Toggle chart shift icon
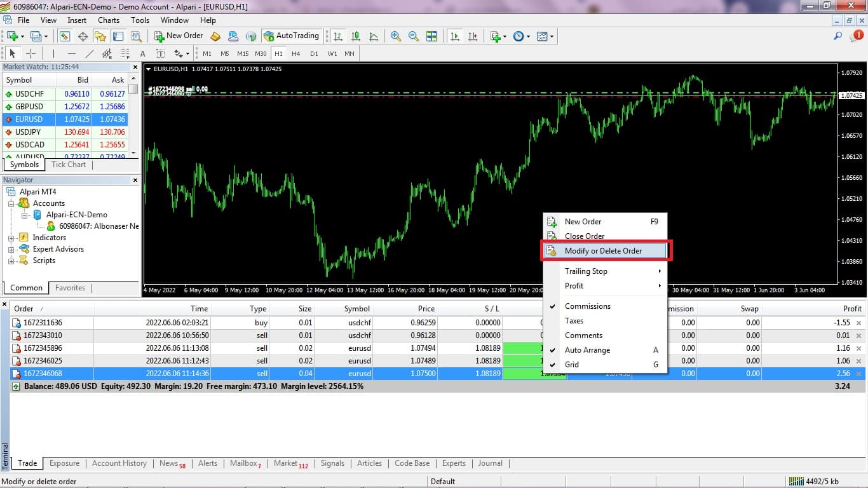The height and width of the screenshot is (488, 868). click(472, 36)
